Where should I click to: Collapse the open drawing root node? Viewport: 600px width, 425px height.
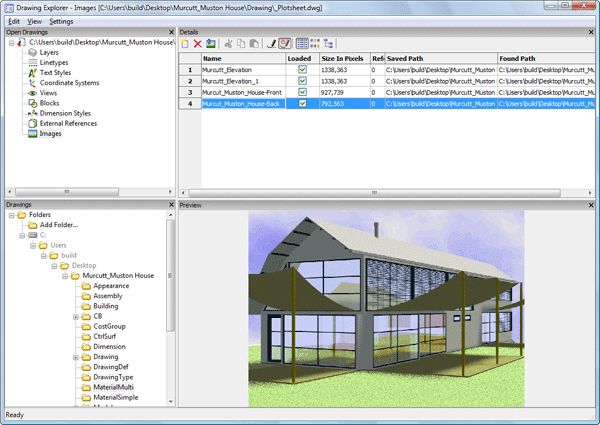11,43
